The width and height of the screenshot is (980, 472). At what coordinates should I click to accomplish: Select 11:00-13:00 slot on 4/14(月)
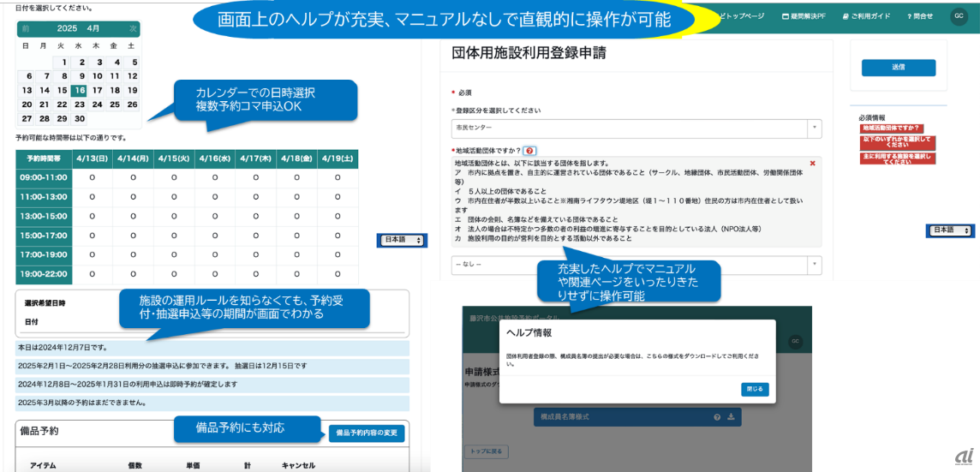133,198
